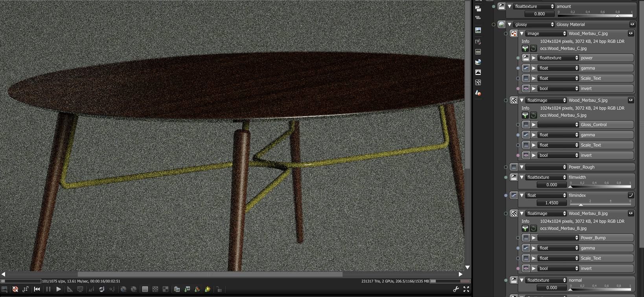Start the render with the play button

click(59, 289)
